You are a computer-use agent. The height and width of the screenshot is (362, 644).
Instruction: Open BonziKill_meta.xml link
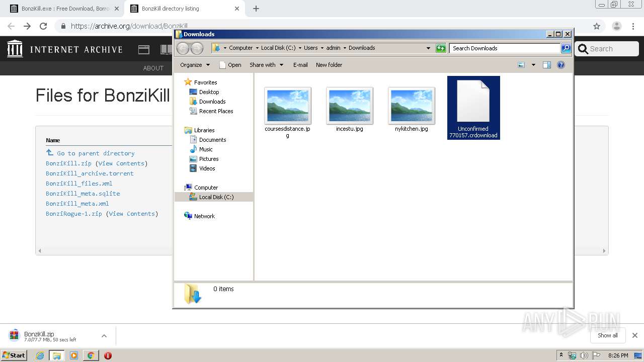click(x=77, y=204)
